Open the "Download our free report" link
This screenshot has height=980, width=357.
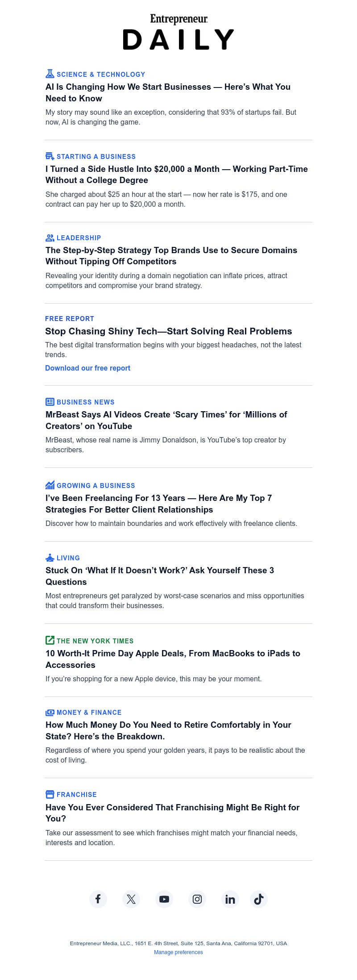point(87,368)
